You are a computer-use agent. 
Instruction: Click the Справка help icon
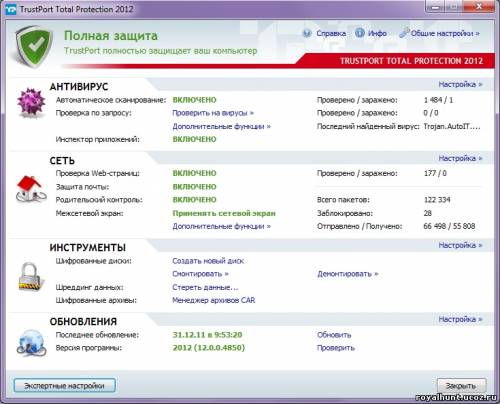coord(307,33)
